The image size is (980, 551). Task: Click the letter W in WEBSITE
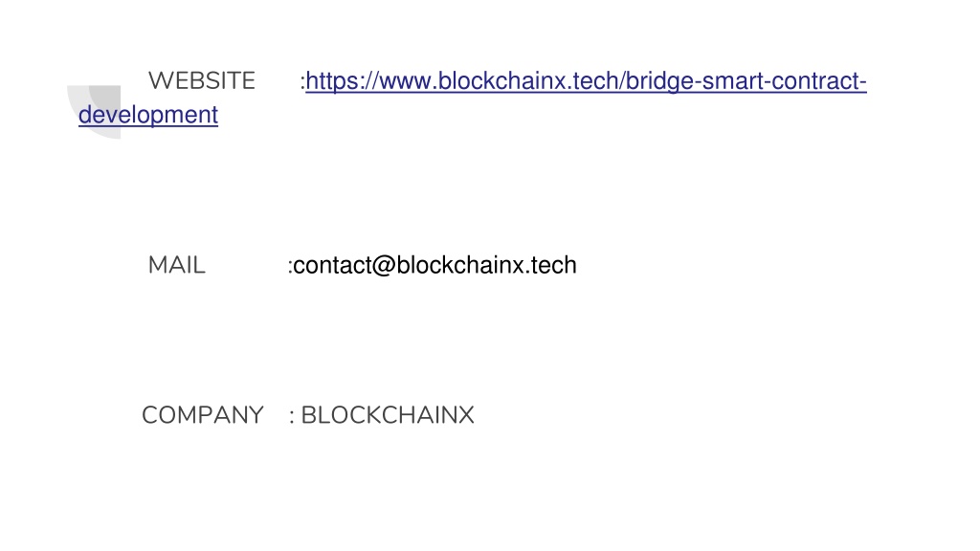(161, 80)
